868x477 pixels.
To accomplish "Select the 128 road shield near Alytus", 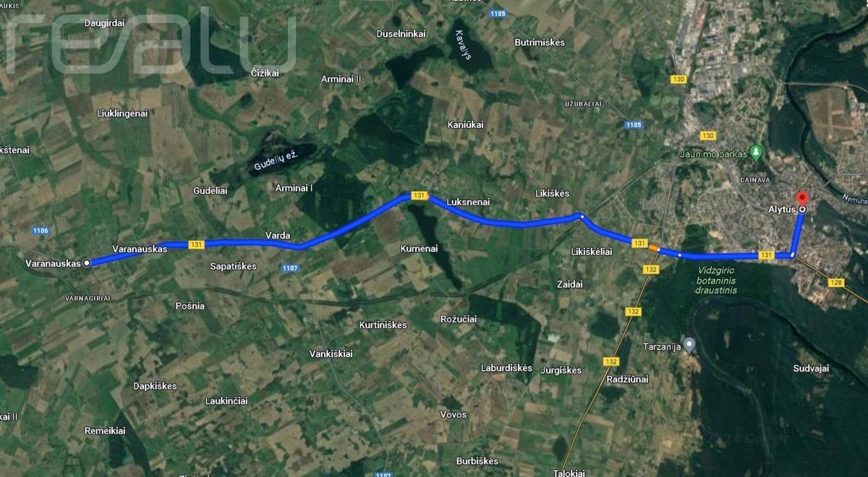I will [838, 283].
